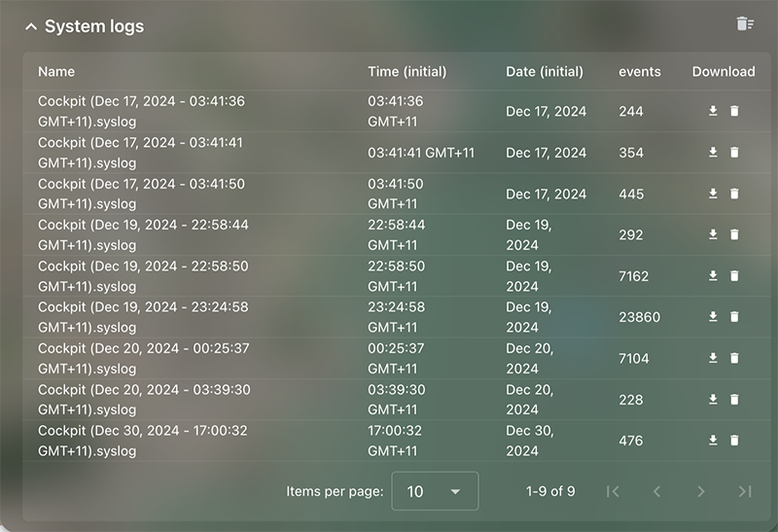
Task: Jump to the last page of logs
Action: [x=745, y=491]
